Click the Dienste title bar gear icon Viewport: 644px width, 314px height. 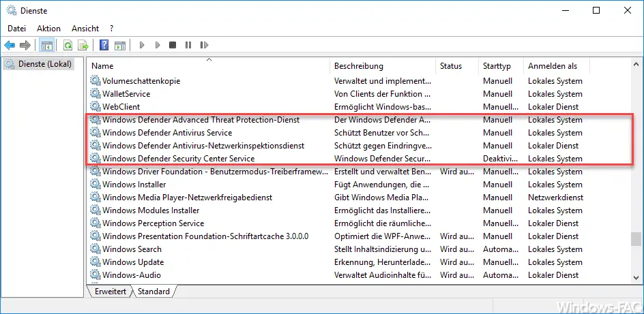pos(12,11)
